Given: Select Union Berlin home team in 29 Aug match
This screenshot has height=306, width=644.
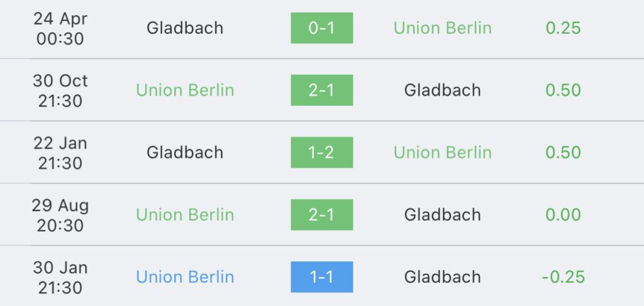Looking at the screenshot, I should pyautogui.click(x=185, y=215).
